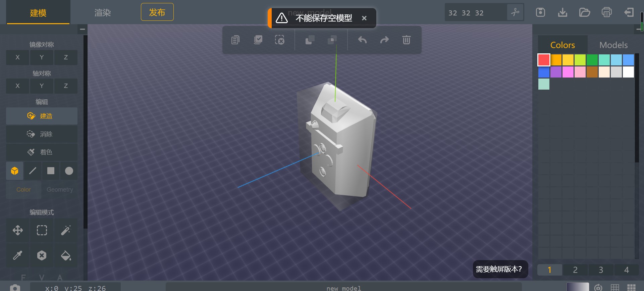Switch to the 建模 tab
644x291 pixels.
click(38, 13)
